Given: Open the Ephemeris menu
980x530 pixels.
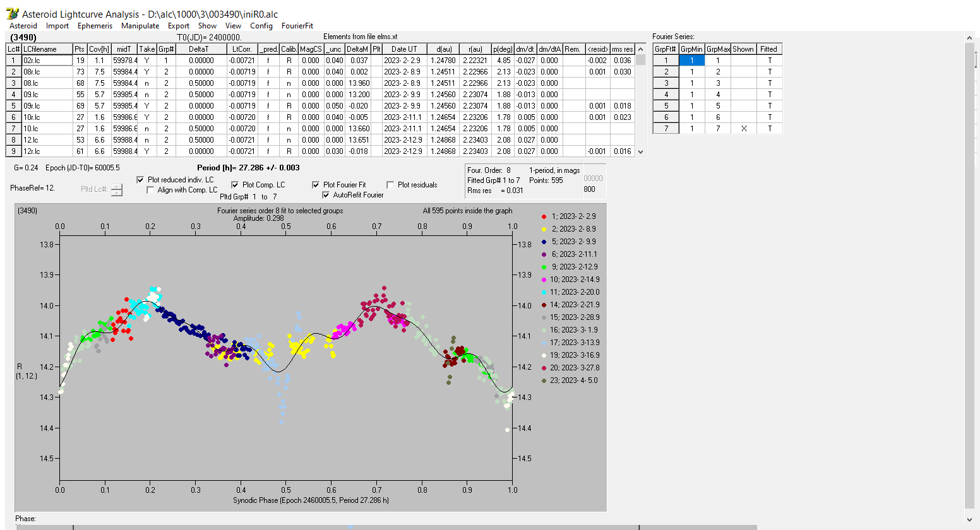Looking at the screenshot, I should click(x=95, y=26).
